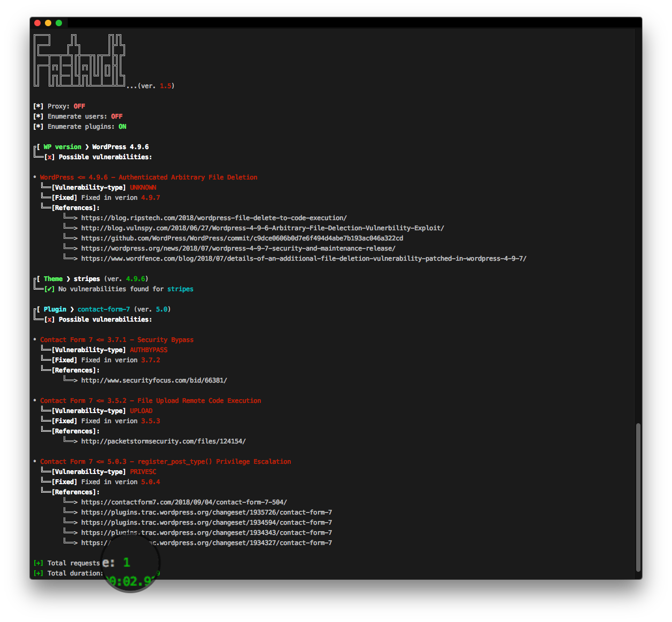
Task: Open the github.com WordPress commit URL
Action: (242, 238)
